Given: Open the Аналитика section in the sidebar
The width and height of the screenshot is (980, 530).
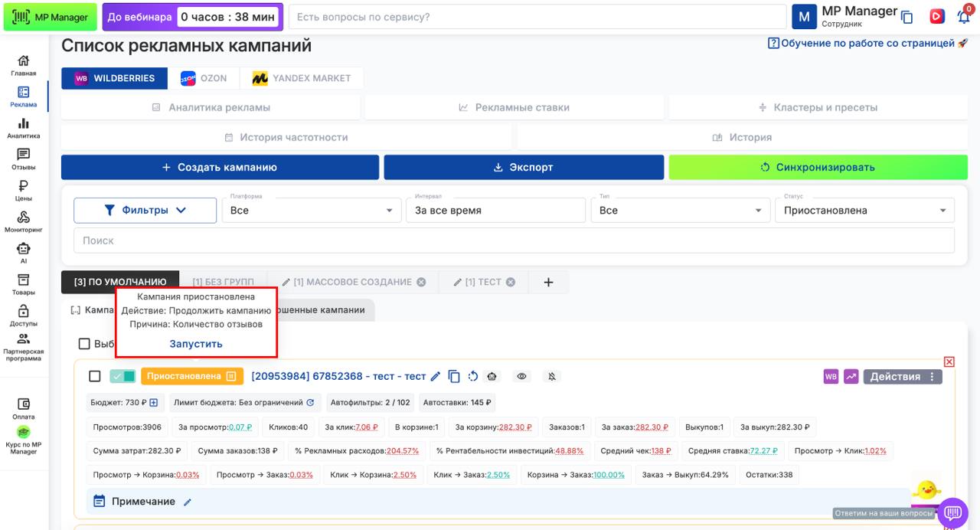Looking at the screenshot, I should (x=23, y=128).
